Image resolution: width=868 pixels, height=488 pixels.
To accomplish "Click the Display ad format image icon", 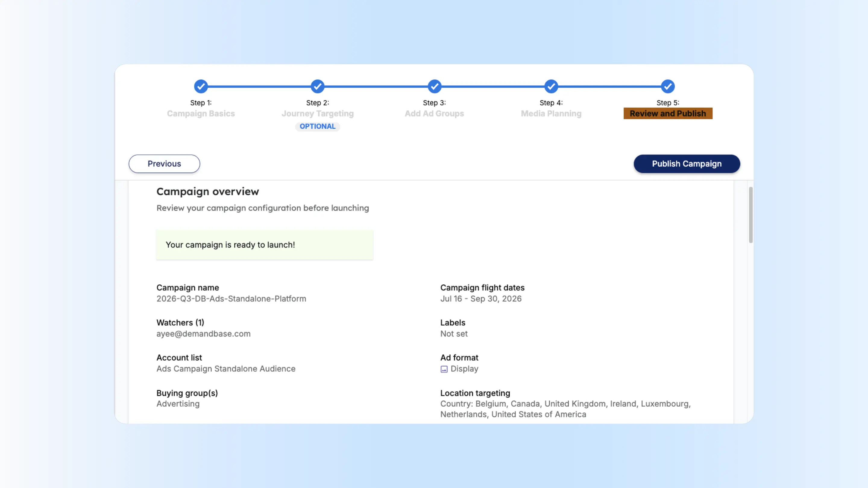I will pos(444,369).
